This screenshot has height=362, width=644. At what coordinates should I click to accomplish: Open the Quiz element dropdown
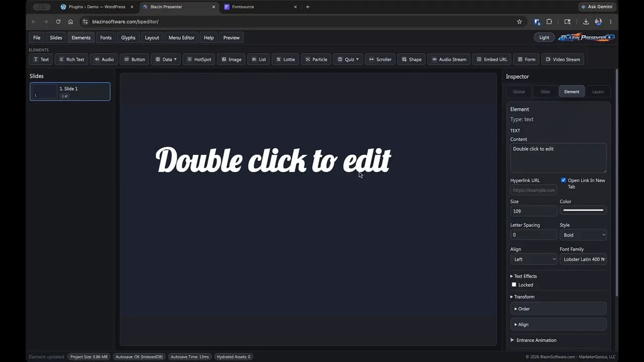point(348,59)
